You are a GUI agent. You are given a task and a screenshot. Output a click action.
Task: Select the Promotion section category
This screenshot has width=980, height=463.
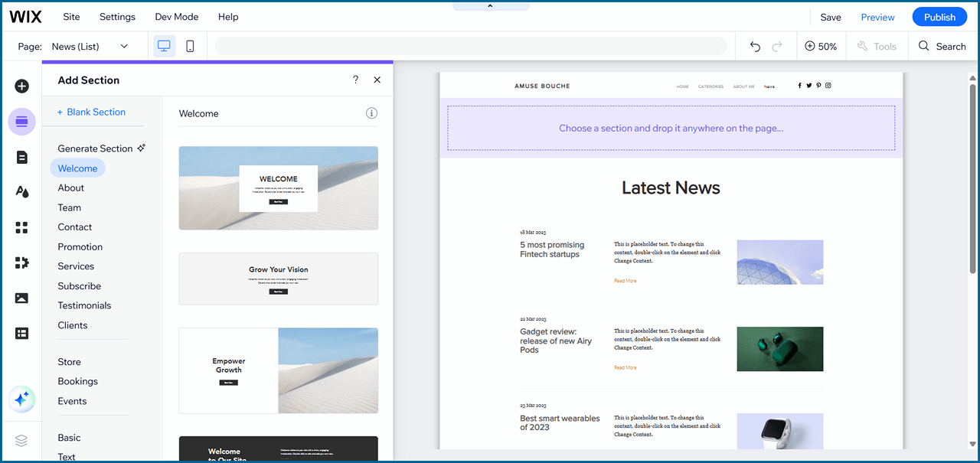pos(80,246)
